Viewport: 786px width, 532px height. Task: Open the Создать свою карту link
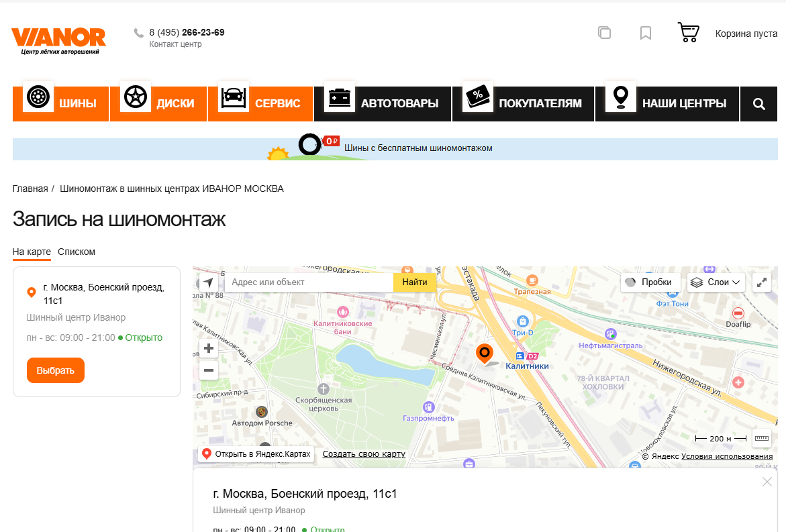[364, 454]
